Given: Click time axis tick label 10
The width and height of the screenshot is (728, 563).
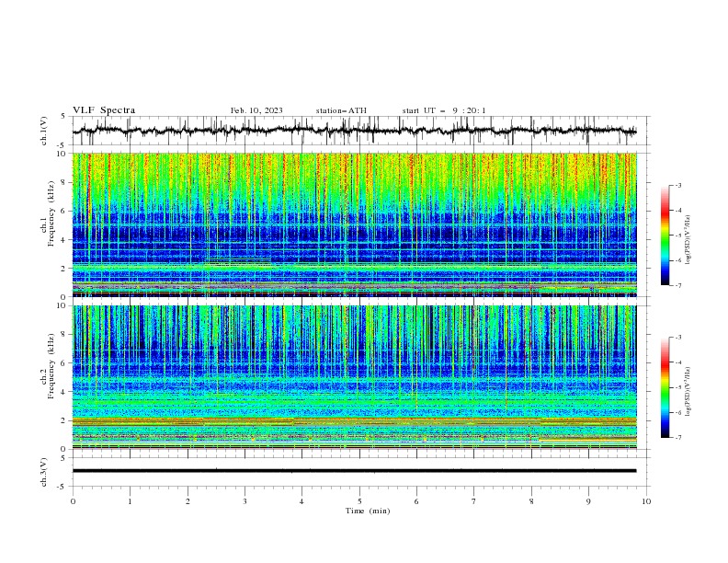Looking at the screenshot, I should [646, 501].
